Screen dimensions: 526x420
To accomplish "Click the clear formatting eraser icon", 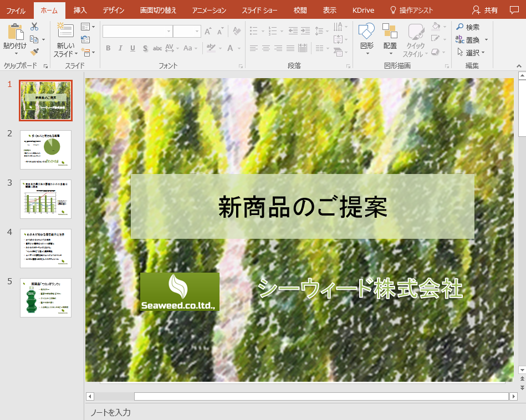I will coord(237,32).
